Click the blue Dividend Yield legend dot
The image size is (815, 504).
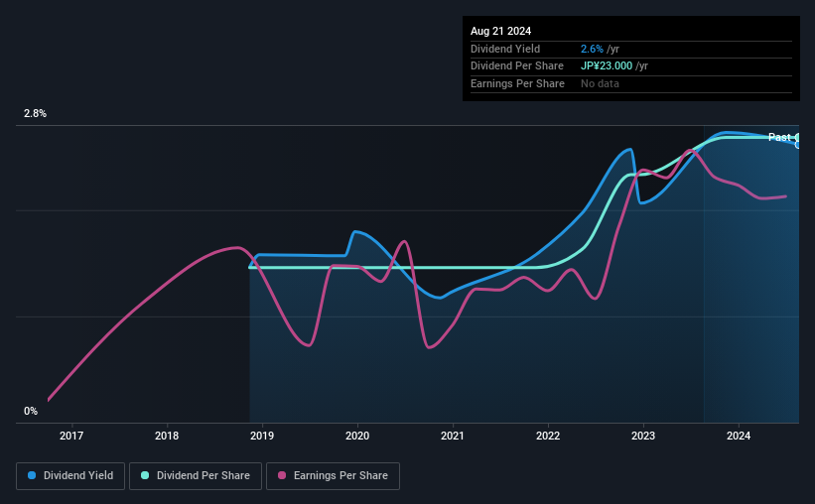tap(32, 475)
